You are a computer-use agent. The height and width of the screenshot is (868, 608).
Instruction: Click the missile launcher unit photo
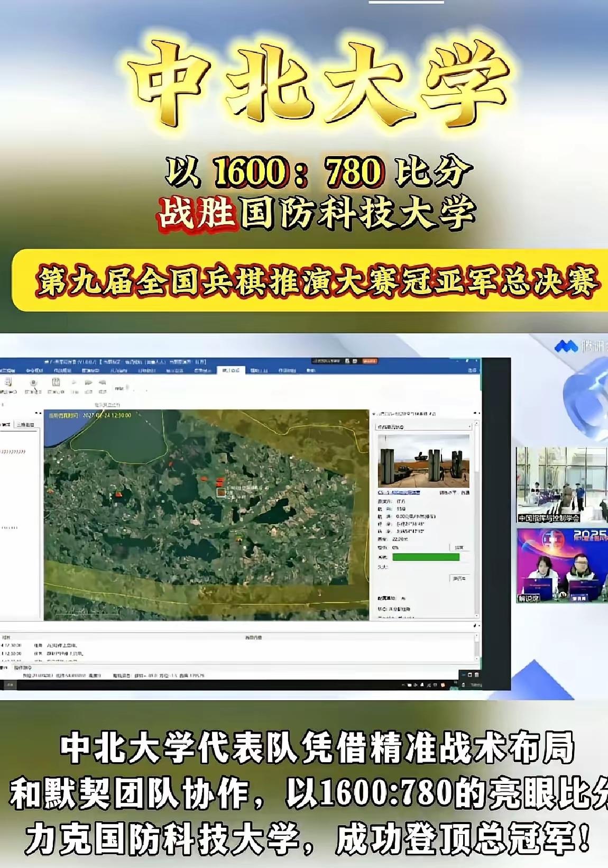[x=424, y=460]
